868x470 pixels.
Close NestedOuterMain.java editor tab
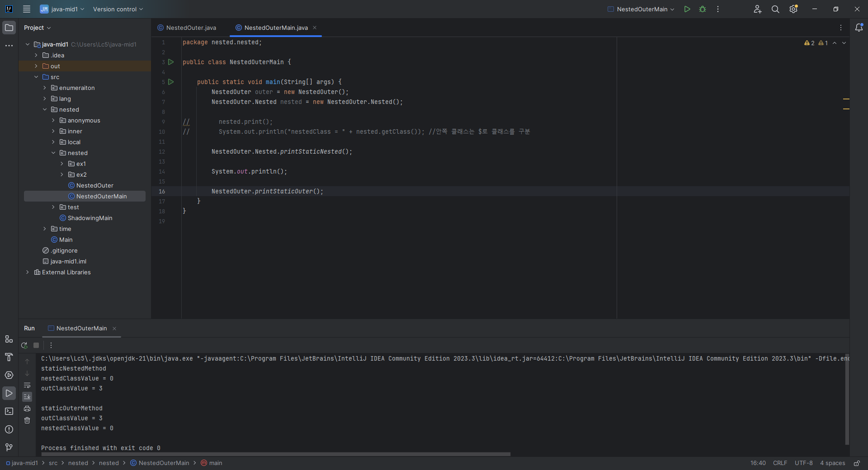(315, 28)
